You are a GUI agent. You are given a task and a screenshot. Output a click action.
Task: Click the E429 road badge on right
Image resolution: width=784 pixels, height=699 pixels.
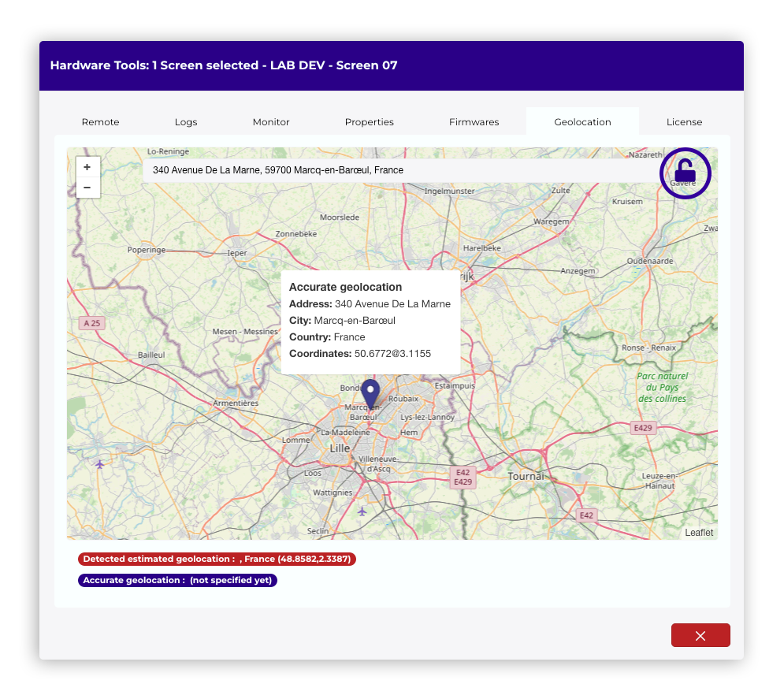pyautogui.click(x=643, y=428)
